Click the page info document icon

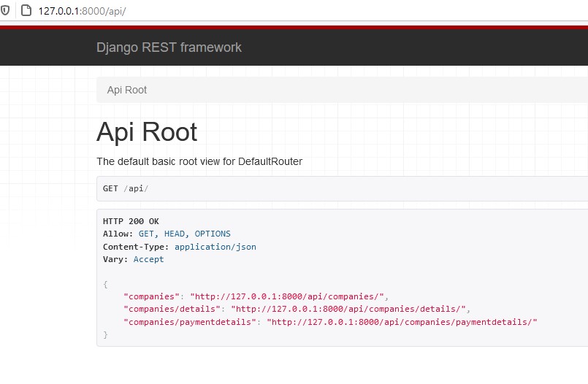click(26, 10)
